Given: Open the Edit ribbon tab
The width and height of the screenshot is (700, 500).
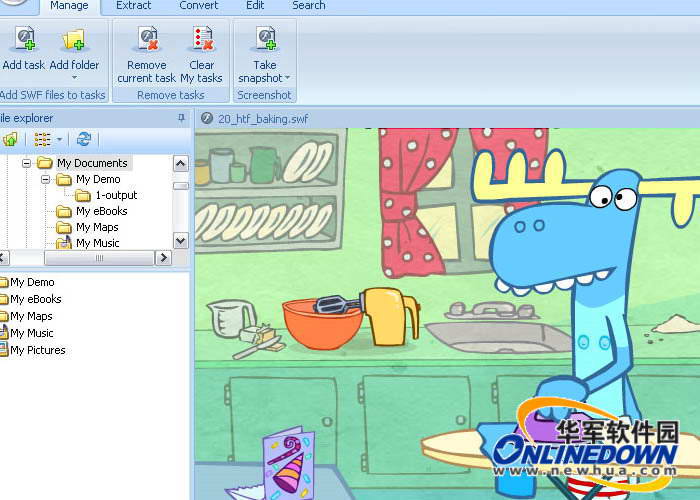Looking at the screenshot, I should point(255,6).
